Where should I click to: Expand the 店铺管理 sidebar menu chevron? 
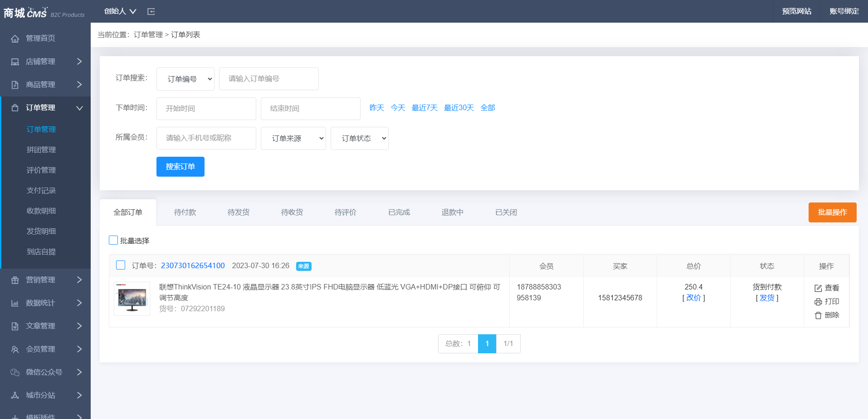79,62
